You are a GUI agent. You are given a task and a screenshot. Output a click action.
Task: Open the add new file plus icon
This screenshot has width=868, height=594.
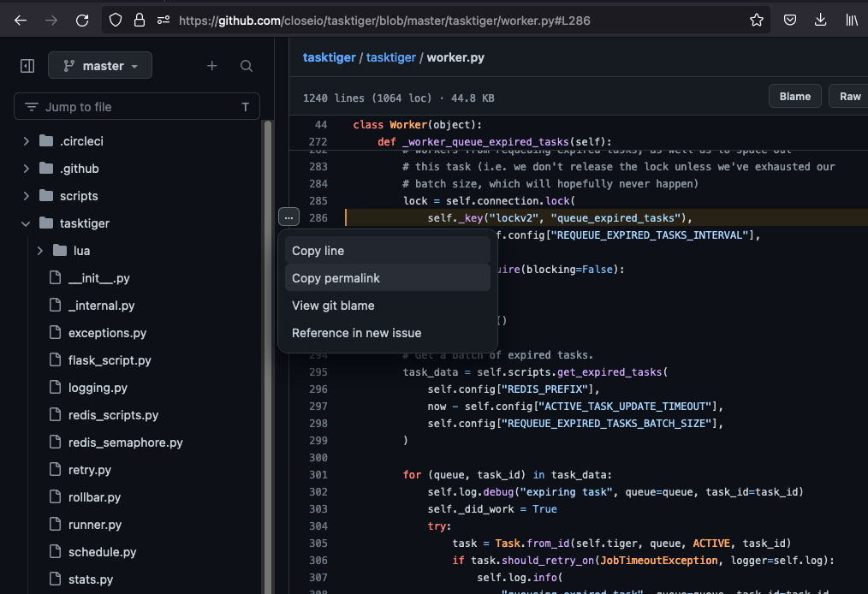coord(211,65)
